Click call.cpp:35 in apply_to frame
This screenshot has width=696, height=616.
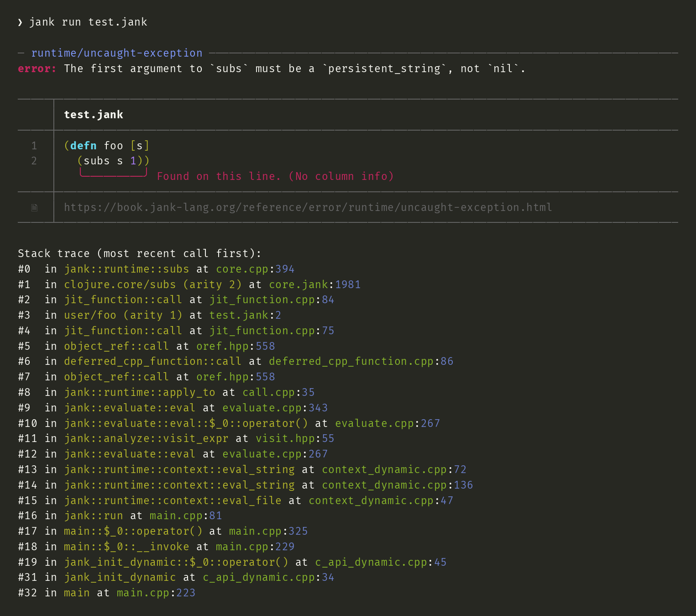tap(278, 392)
